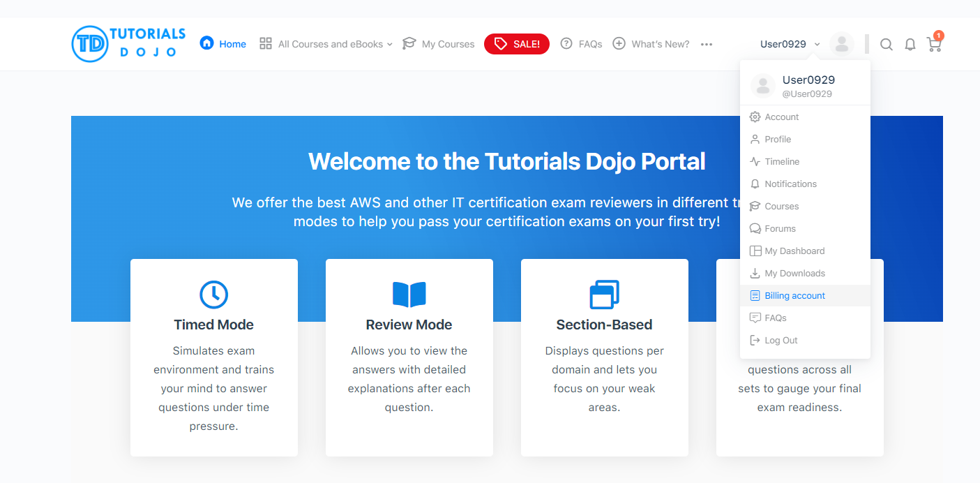The image size is (980, 483).
Task: Open the three-dots more menu
Action: tap(707, 44)
